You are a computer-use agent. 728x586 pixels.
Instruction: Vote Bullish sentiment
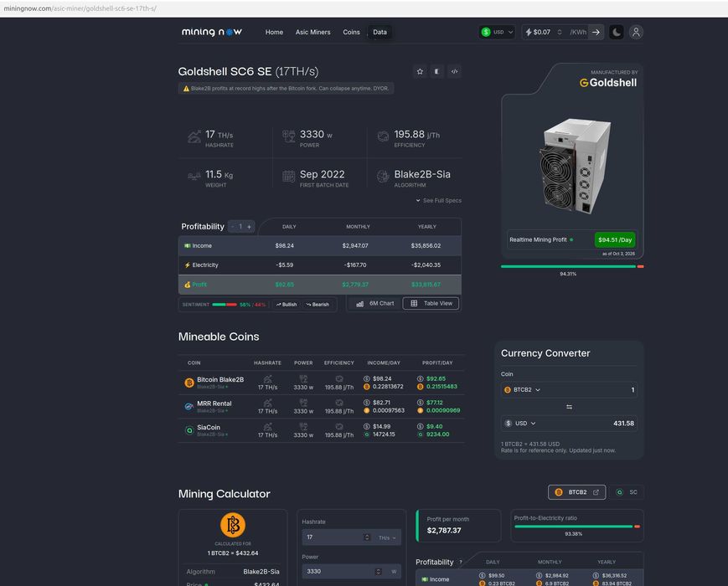click(x=287, y=305)
